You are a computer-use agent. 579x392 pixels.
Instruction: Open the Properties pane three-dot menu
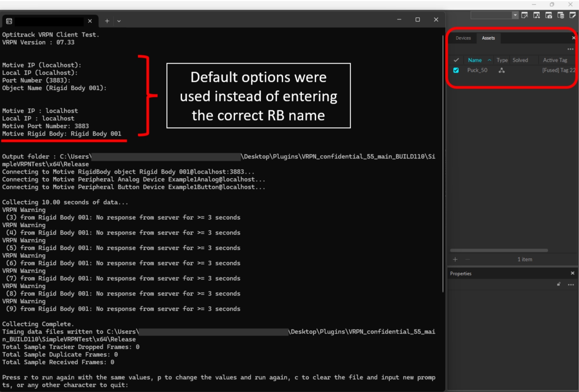[571, 285]
